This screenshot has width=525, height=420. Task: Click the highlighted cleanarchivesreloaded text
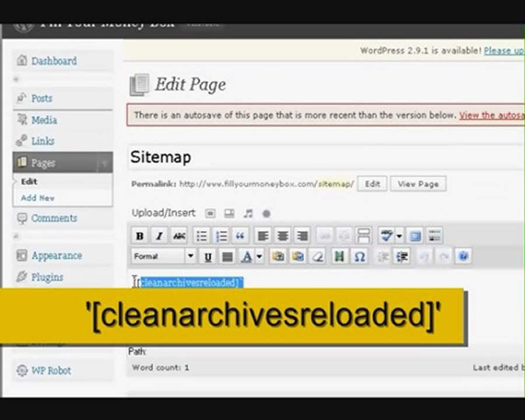pos(191,283)
